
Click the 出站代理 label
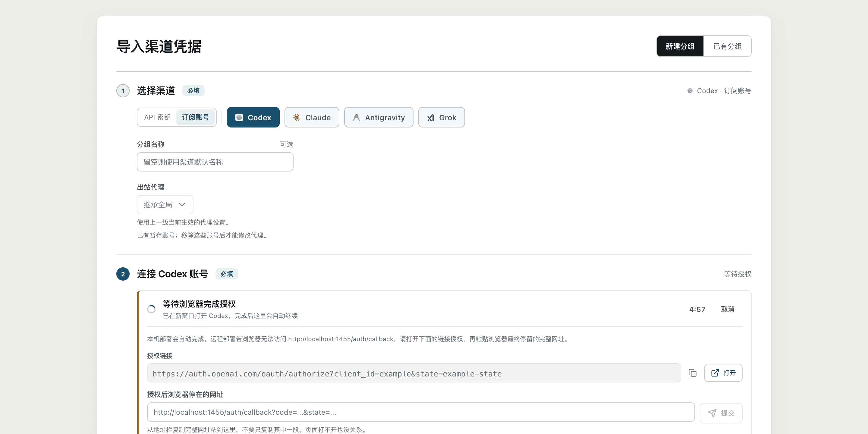coord(151,187)
